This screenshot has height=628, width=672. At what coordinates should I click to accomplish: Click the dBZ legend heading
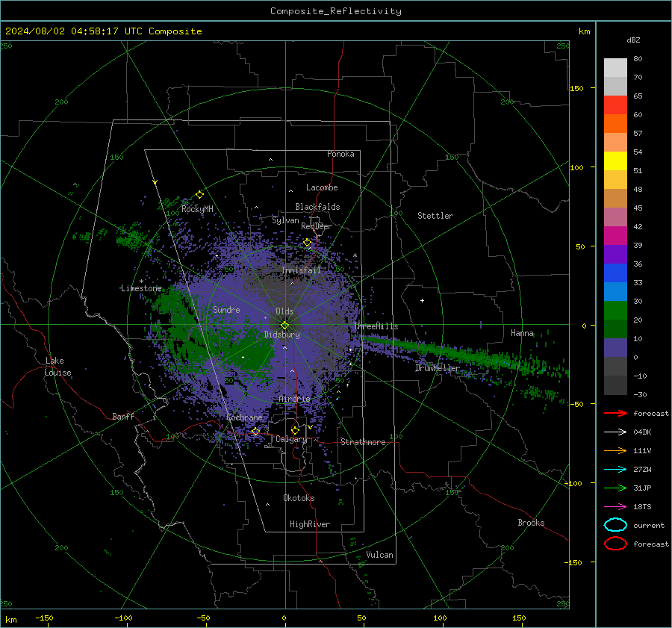tap(633, 40)
